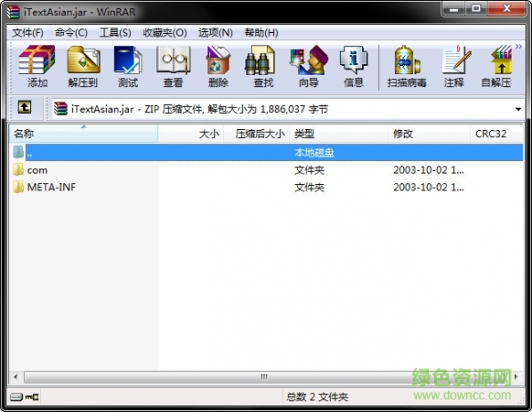The height and width of the screenshot is (412, 532).
Task: Expand hidden toolbar items chevron
Action: point(519,46)
